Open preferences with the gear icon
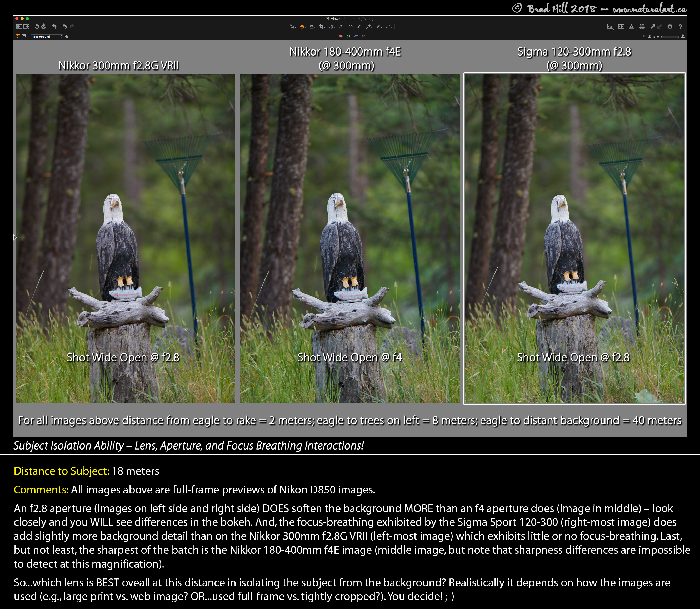This screenshot has width=700, height=609. 670,27
